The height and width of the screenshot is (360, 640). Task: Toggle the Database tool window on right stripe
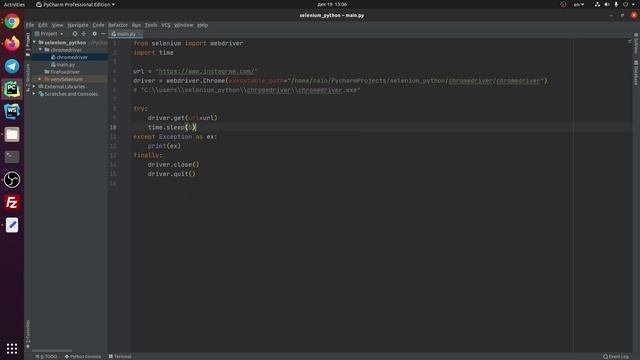(x=636, y=73)
